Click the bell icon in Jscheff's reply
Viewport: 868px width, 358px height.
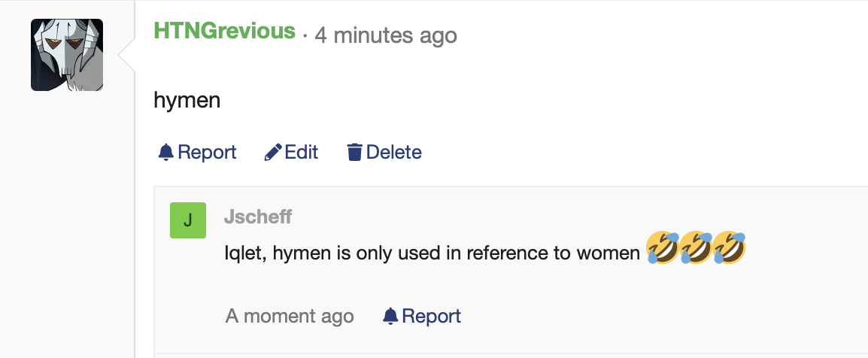[390, 317]
